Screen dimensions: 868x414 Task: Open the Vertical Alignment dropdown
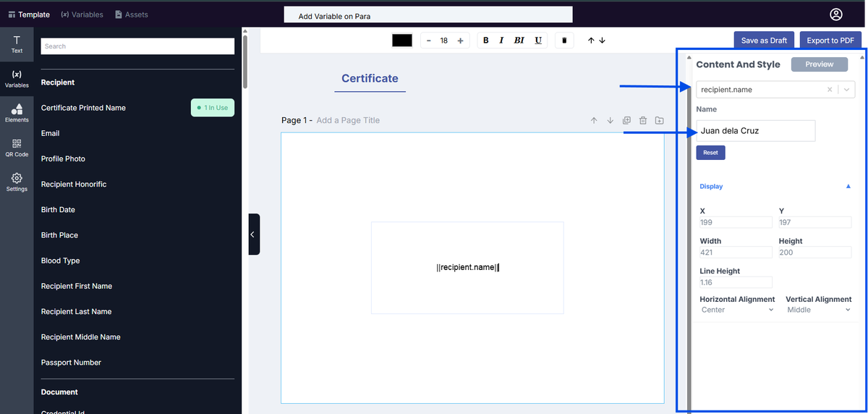[818, 310]
